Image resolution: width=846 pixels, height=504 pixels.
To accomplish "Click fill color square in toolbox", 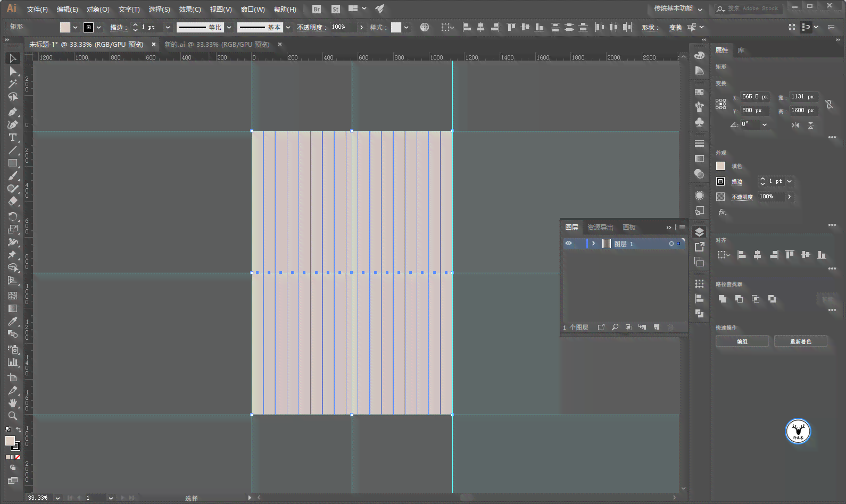I will point(10,441).
